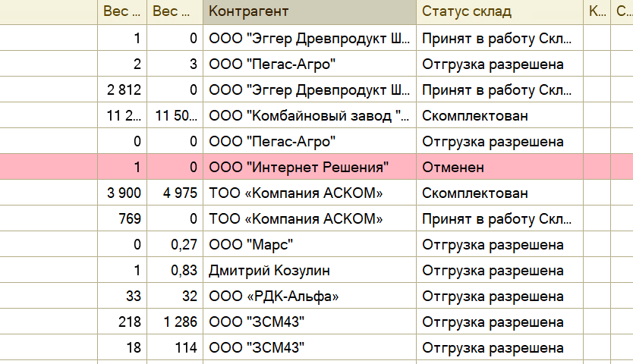The width and height of the screenshot is (633, 364).
Task: Click the weight value 33 cell
Action: click(x=122, y=296)
